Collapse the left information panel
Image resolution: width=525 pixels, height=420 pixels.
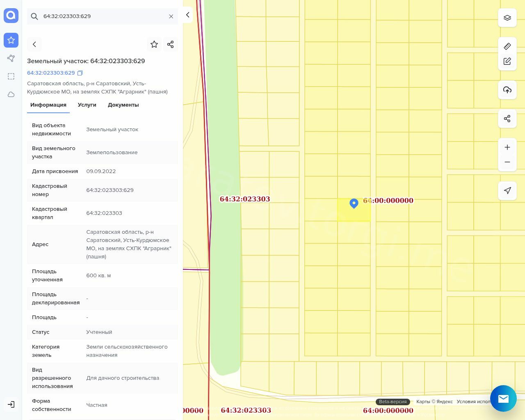coord(188,15)
